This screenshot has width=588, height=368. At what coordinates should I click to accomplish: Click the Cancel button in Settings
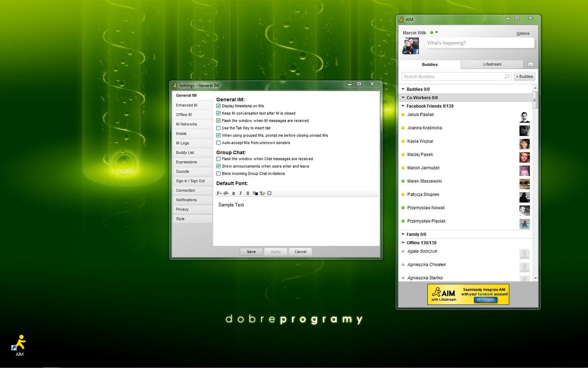(300, 252)
